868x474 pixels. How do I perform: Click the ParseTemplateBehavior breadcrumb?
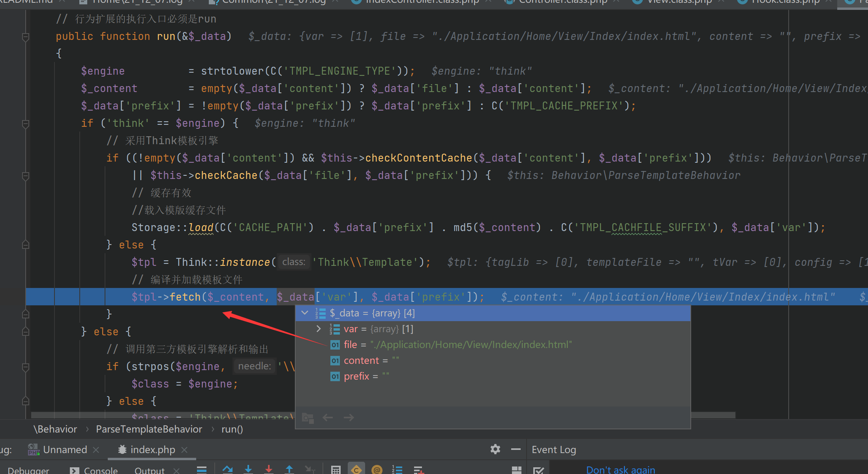click(x=149, y=429)
